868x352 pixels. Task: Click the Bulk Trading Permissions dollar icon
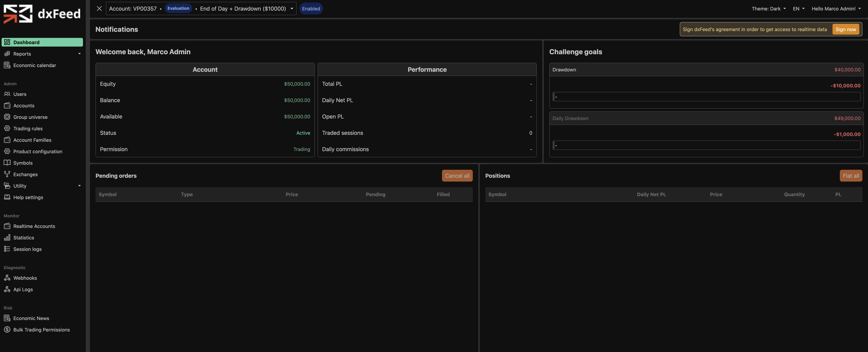point(7,329)
